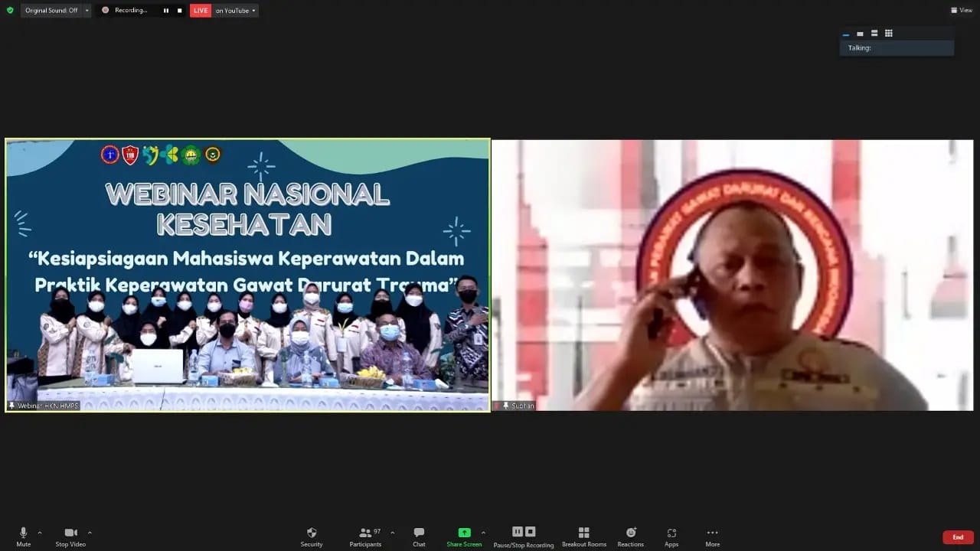This screenshot has width=980, height=551.
Task: Toggle Original Sound Off button
Action: [51, 11]
